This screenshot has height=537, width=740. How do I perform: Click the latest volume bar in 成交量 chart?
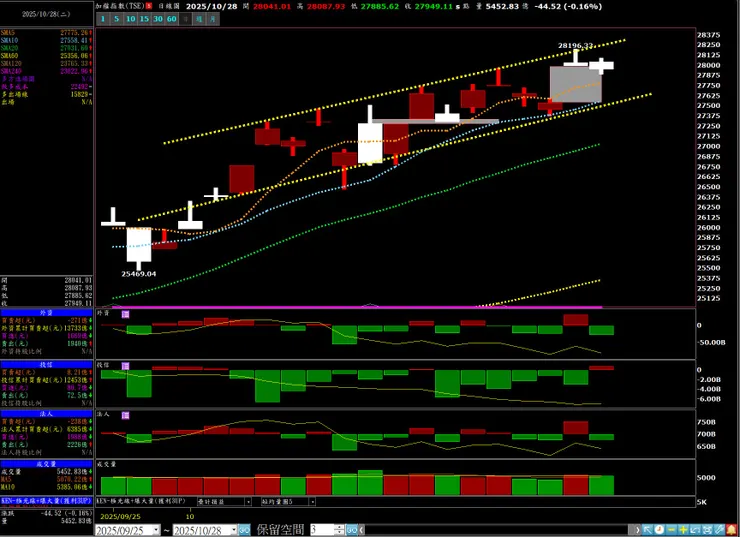tap(601, 485)
